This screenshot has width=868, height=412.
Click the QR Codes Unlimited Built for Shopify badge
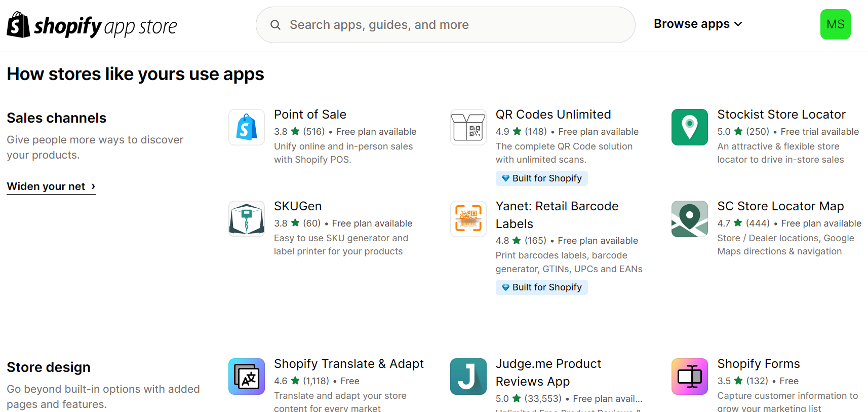(541, 178)
